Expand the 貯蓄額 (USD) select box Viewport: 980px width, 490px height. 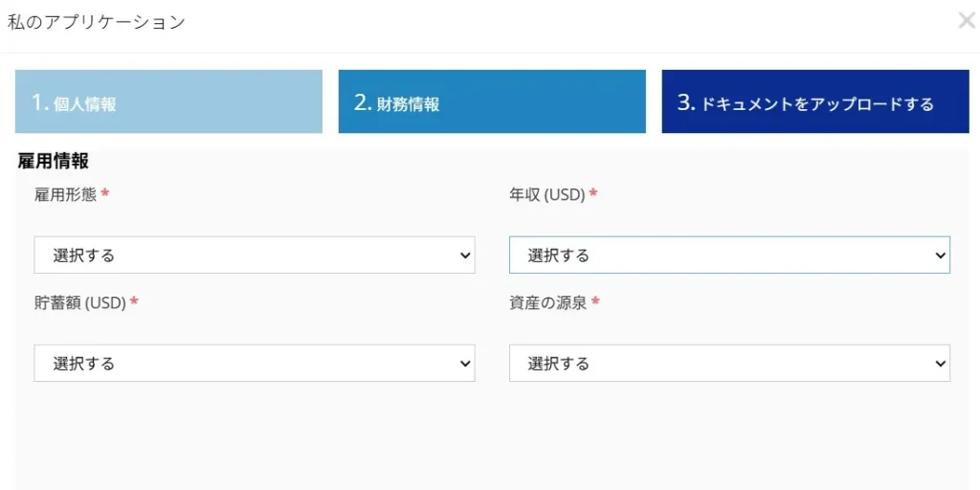[x=254, y=364]
